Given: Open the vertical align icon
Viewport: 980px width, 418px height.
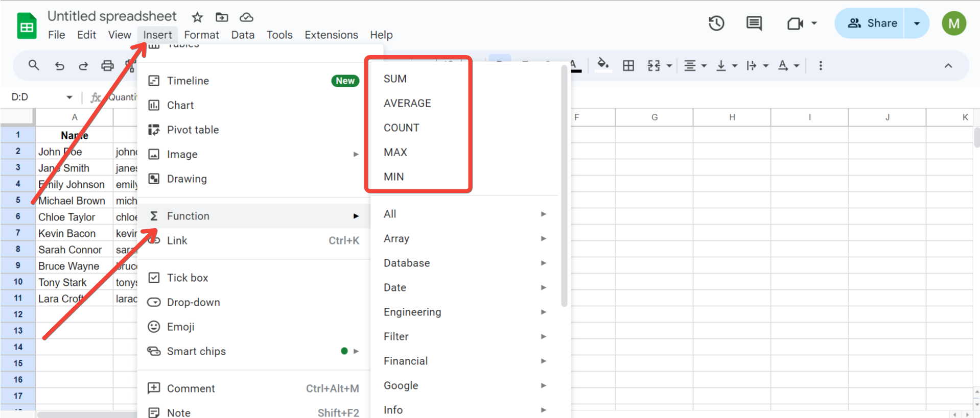Looking at the screenshot, I should 721,65.
